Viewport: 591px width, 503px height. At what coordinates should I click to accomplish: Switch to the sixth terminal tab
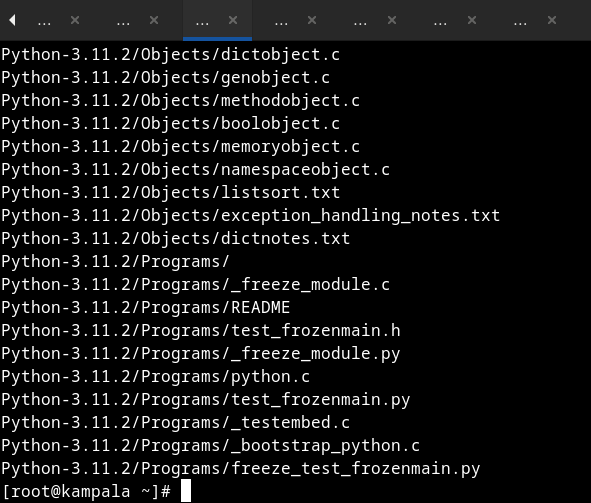(x=440, y=22)
